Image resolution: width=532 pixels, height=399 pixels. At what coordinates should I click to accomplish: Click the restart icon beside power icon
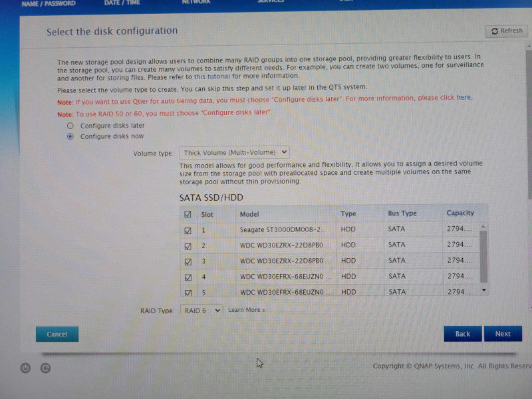click(45, 368)
